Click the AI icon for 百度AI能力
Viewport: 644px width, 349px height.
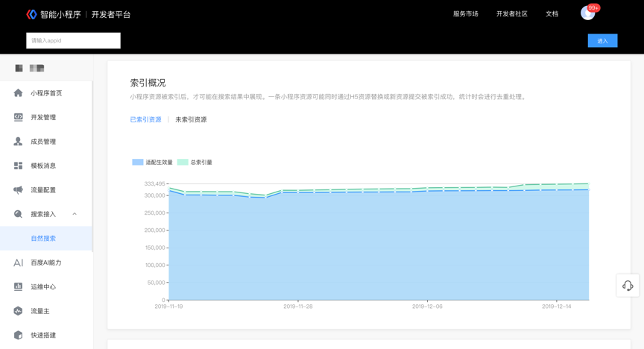tap(18, 262)
